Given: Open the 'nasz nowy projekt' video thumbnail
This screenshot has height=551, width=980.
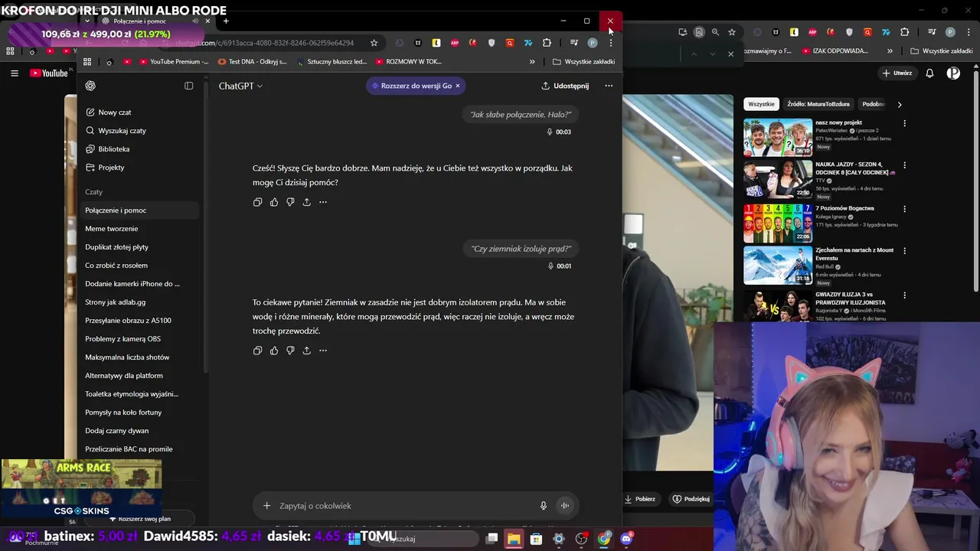Looking at the screenshot, I should click(778, 138).
